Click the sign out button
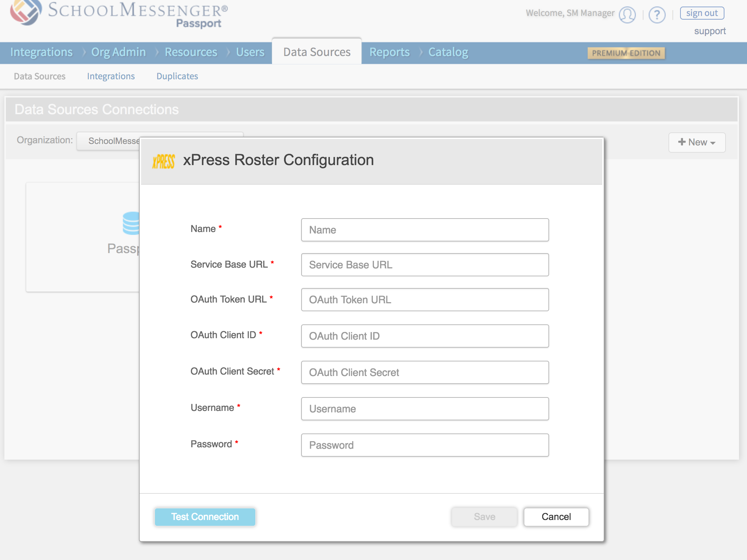 (x=702, y=13)
